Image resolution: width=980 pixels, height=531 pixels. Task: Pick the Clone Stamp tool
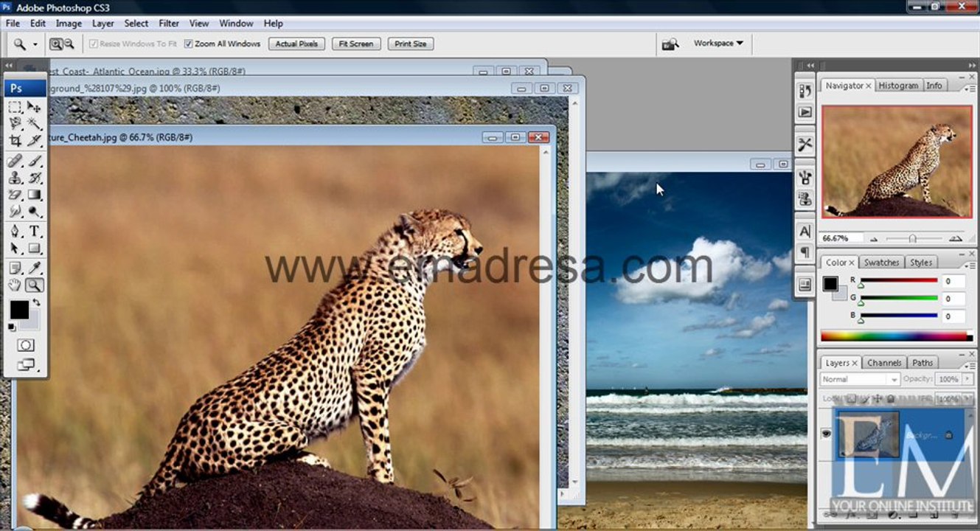[x=15, y=178]
